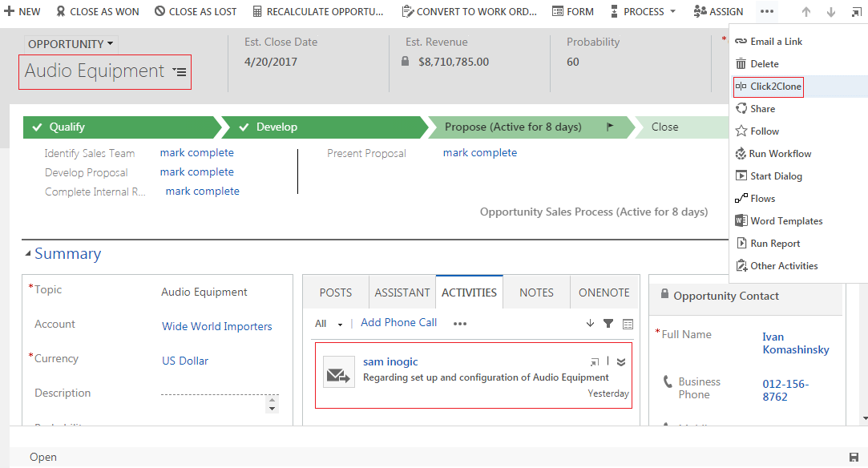This screenshot has width=868, height=468.
Task: Open more activity commands ellipsis
Action: coord(459,324)
